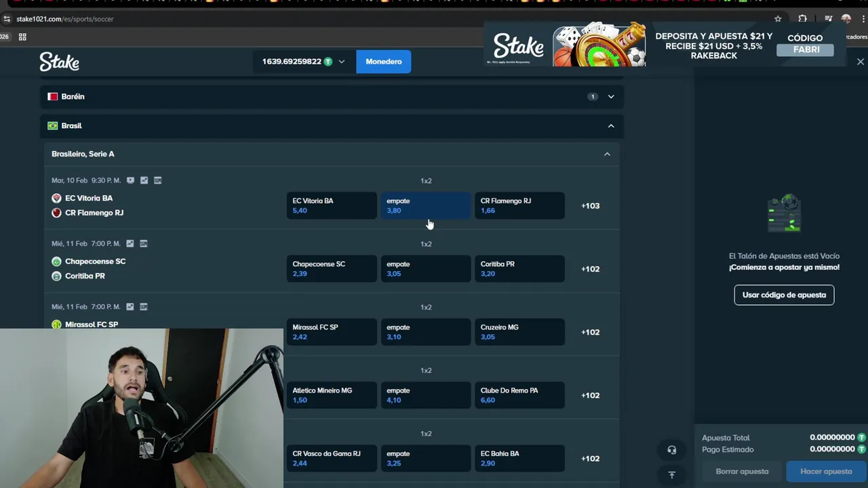
Task: Open +102 markets for Atletico Mineiro match
Action: (x=590, y=395)
